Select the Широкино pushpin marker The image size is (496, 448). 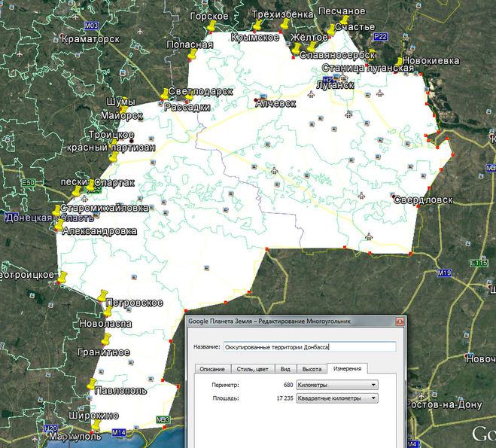pyautogui.click(x=96, y=425)
